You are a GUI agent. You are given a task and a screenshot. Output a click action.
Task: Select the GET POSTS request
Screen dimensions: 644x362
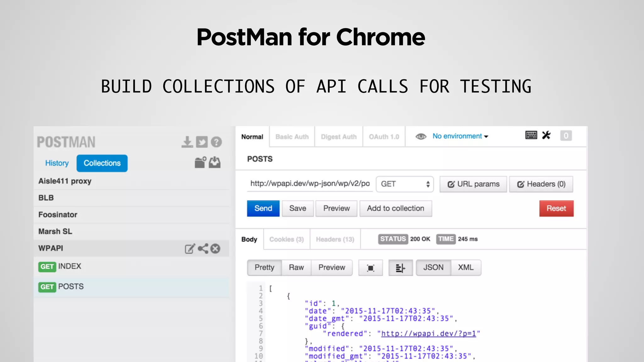(x=131, y=287)
